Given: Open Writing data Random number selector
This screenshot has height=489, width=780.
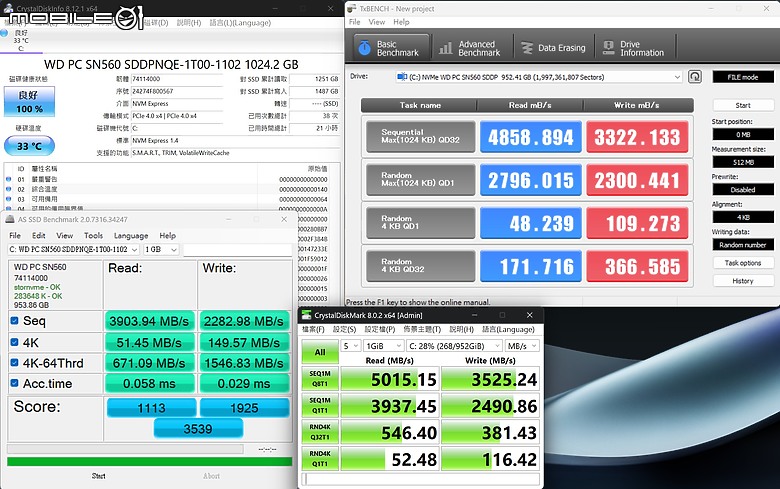Looking at the screenshot, I should [743, 245].
